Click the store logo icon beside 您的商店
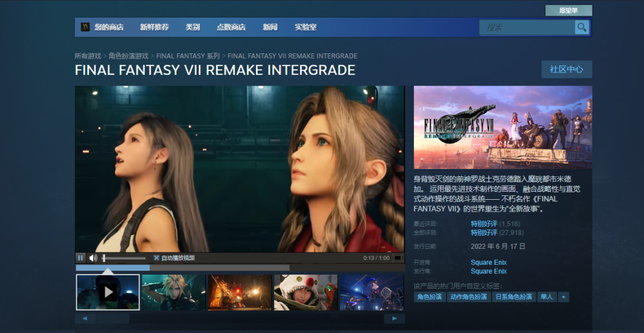This screenshot has height=333, width=644. pos(85,27)
